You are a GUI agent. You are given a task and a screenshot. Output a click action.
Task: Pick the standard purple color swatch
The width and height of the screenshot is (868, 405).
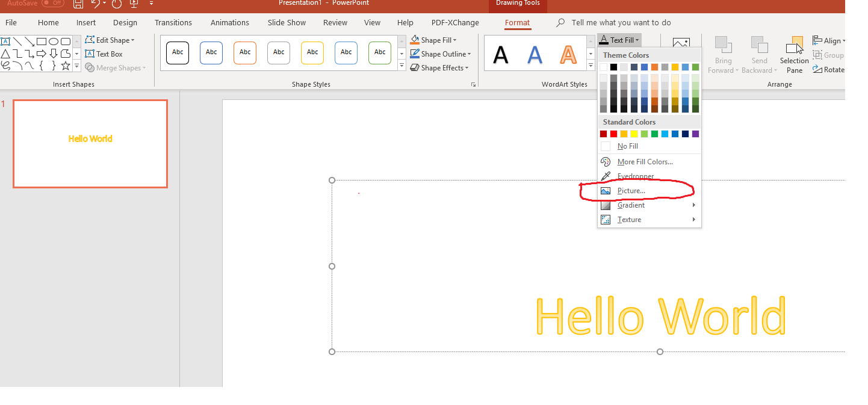click(696, 134)
